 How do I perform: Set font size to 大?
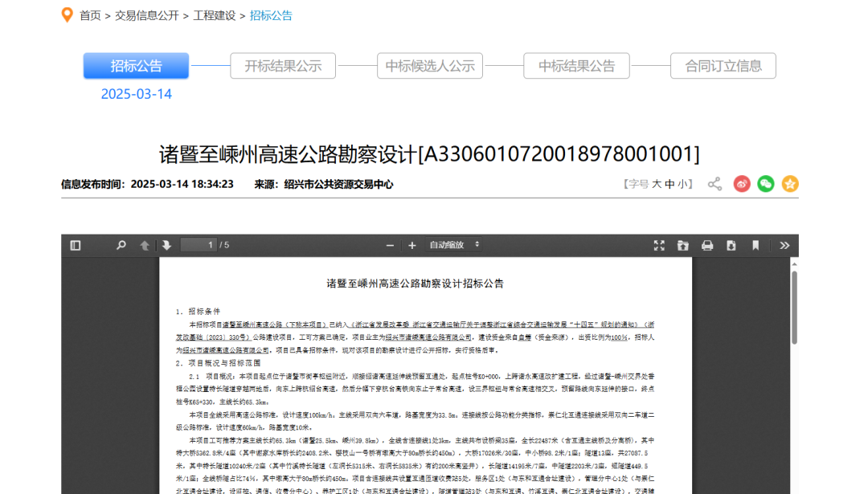click(x=657, y=184)
